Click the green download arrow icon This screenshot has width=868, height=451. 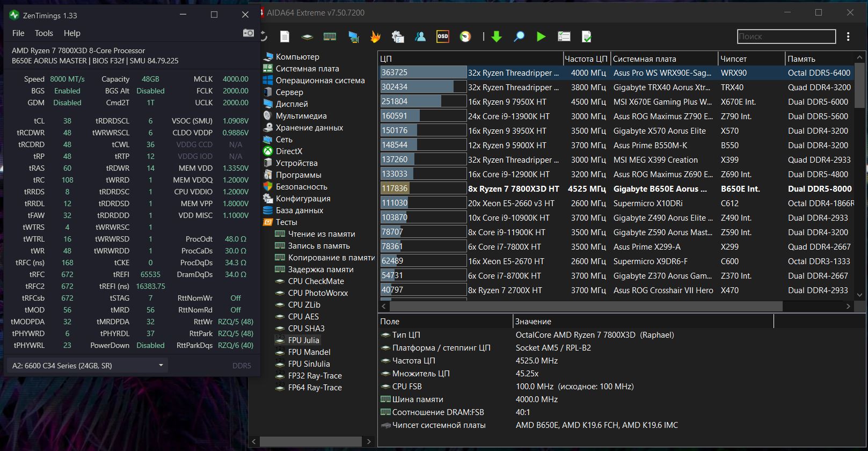pos(497,37)
